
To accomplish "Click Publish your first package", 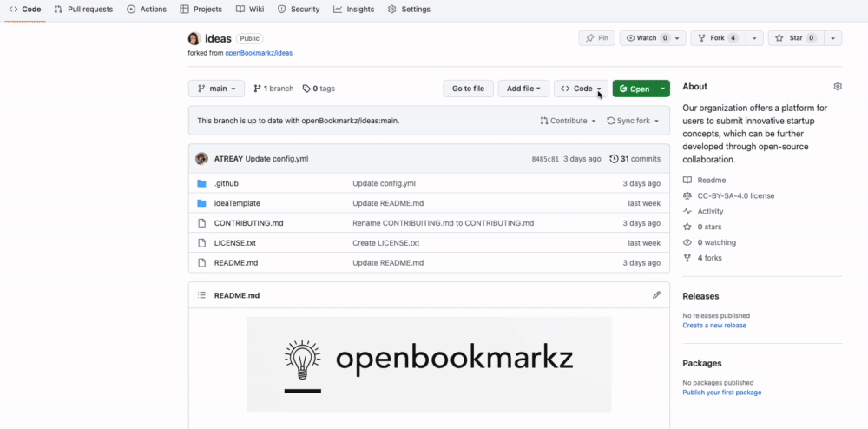I will [x=722, y=393].
